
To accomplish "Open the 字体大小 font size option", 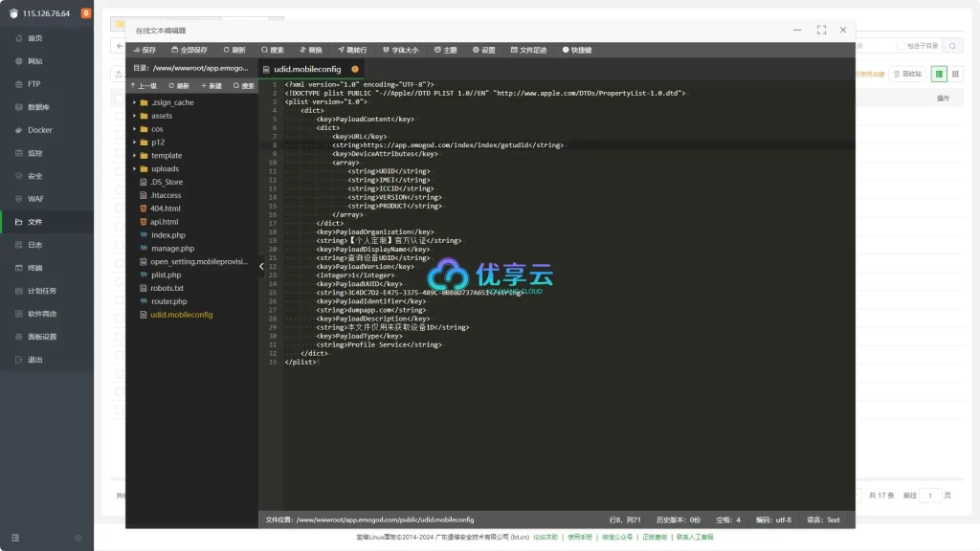I will (x=400, y=50).
